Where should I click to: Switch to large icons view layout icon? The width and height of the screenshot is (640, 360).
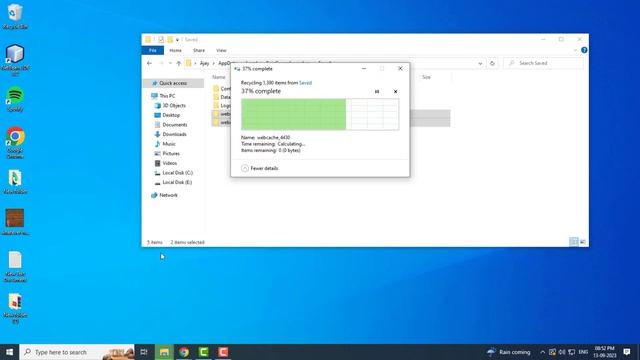(x=583, y=242)
